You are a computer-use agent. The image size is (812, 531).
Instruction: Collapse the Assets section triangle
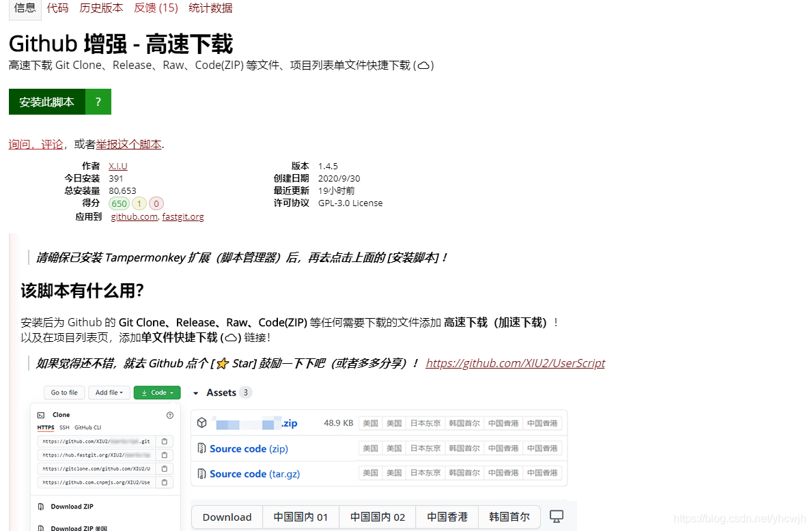[x=196, y=393]
